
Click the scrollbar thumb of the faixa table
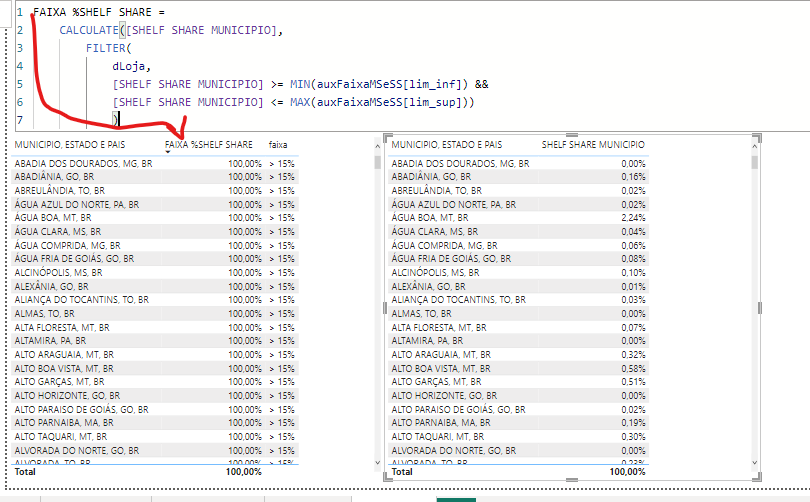[377, 163]
